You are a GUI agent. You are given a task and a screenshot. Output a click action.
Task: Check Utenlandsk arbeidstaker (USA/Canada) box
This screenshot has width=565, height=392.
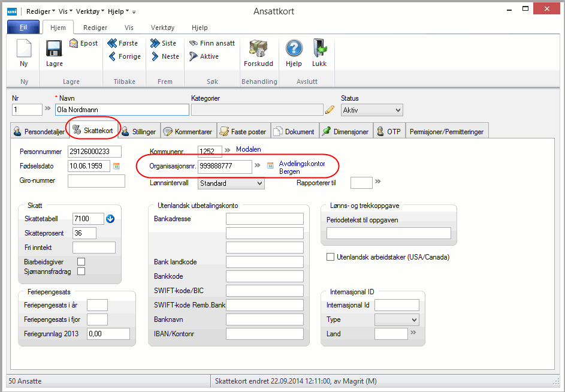[330, 257]
